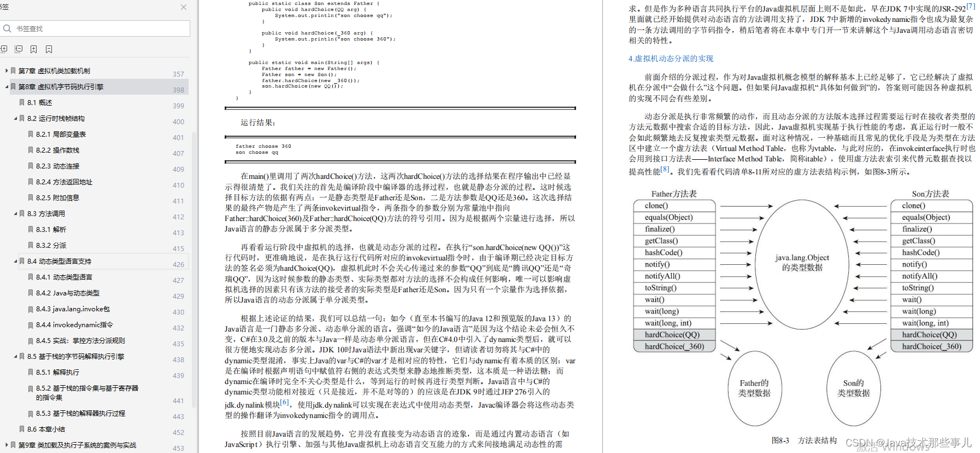Click the search magnifier icon
This screenshot has width=980, height=453.
pos(7,28)
